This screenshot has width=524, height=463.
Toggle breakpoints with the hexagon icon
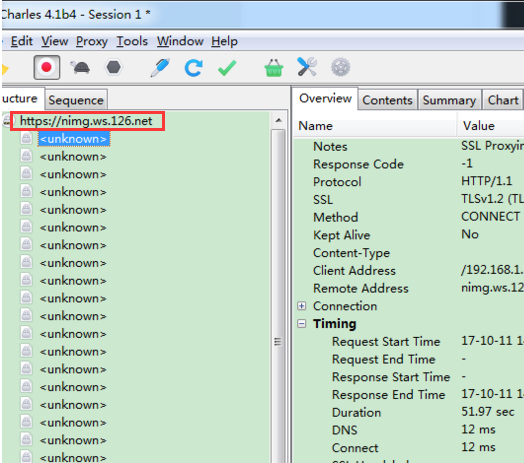click(114, 67)
